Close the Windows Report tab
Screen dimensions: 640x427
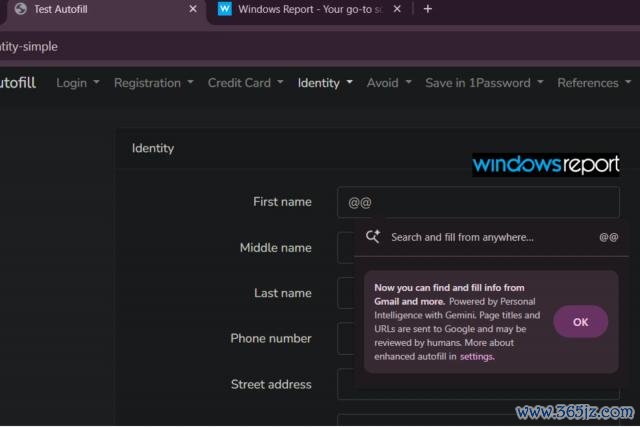397,9
